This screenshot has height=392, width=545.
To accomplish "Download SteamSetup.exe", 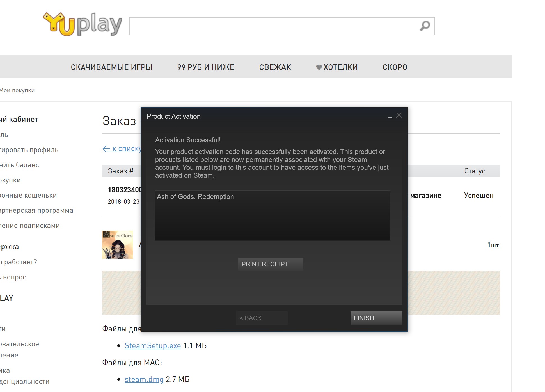I will tap(153, 346).
